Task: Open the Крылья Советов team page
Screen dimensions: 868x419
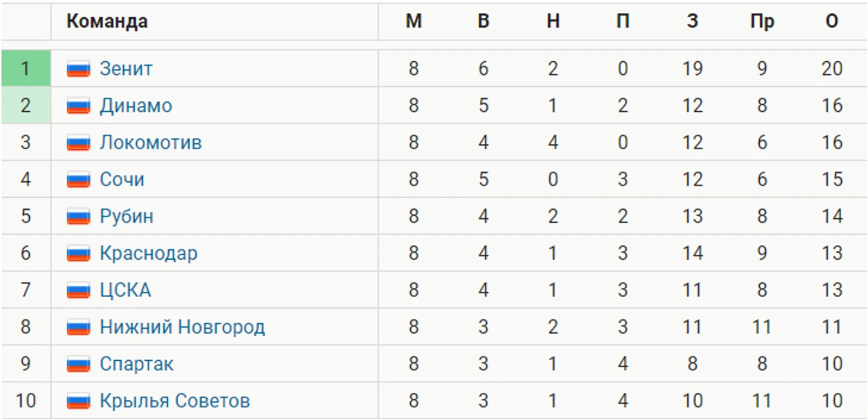Action: (174, 401)
